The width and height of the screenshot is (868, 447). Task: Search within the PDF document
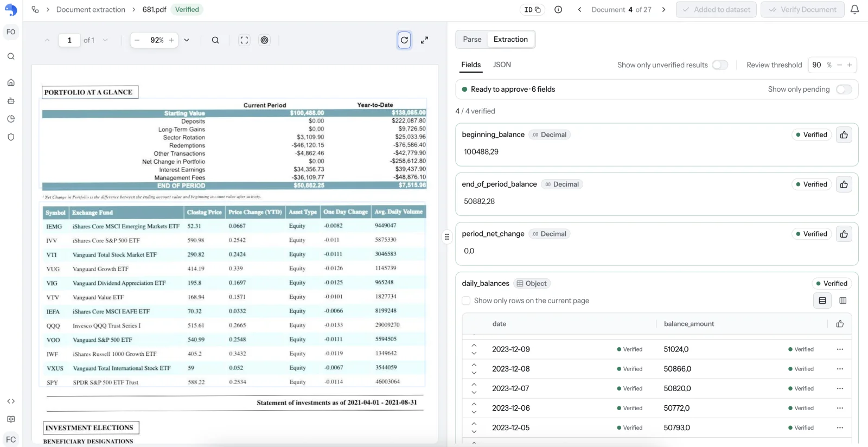(x=215, y=40)
